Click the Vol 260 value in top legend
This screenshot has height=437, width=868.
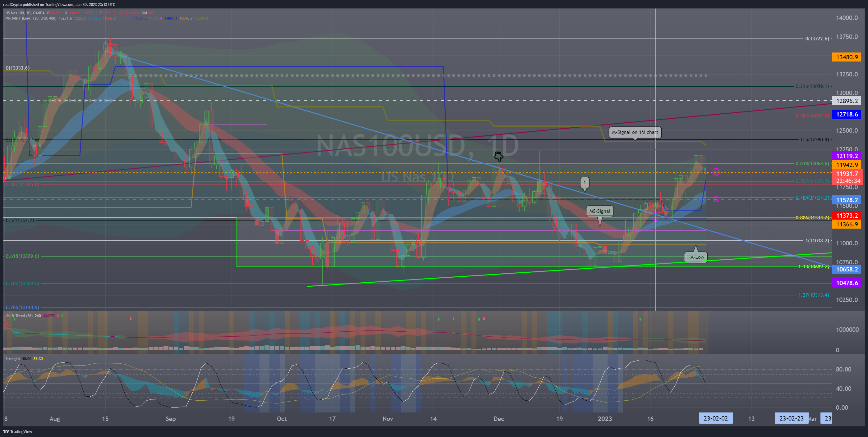tap(148, 13)
